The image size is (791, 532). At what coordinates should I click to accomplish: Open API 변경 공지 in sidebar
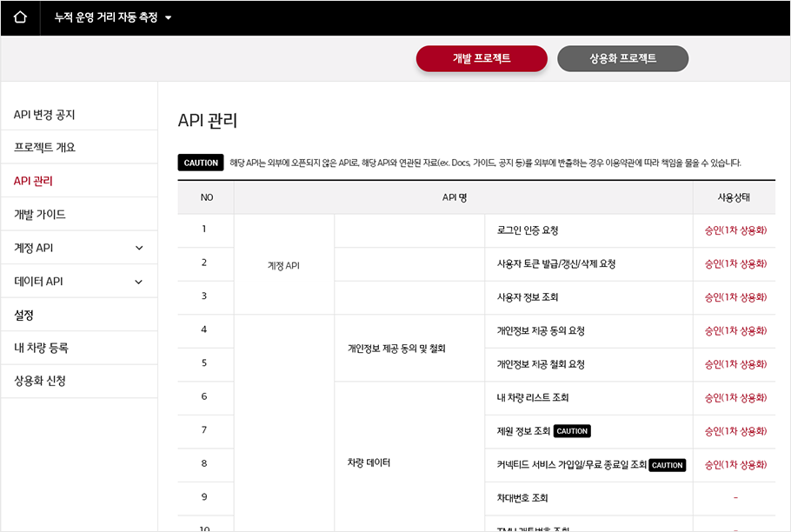[x=44, y=115]
